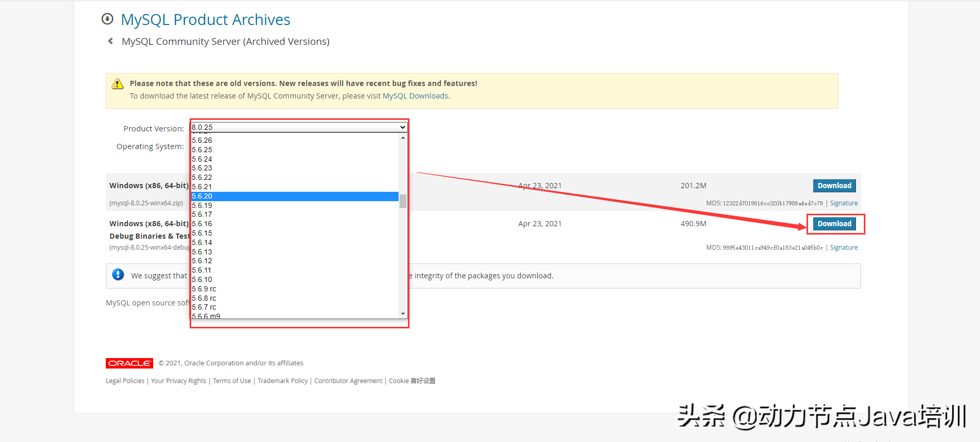Open the Contributor Agreement footer link

coord(348,381)
